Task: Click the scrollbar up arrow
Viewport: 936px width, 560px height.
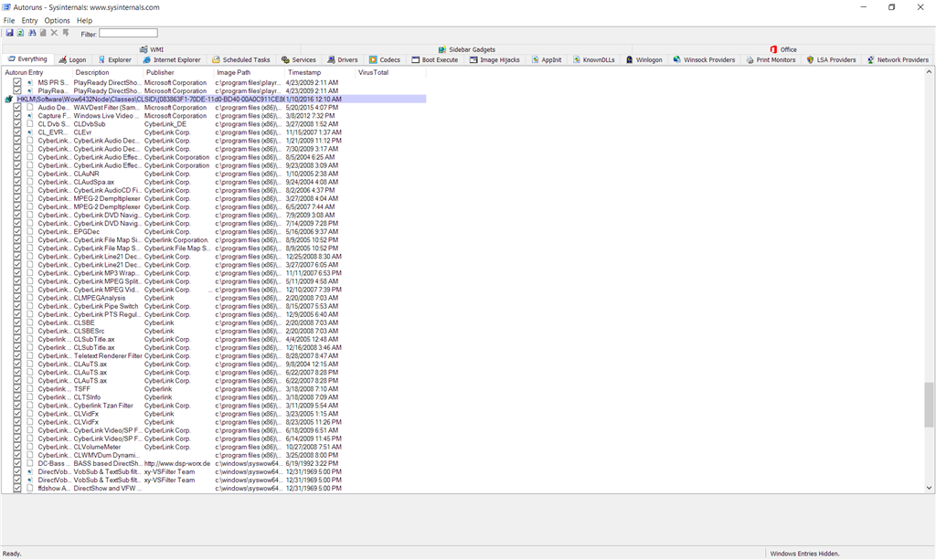Action: click(929, 71)
